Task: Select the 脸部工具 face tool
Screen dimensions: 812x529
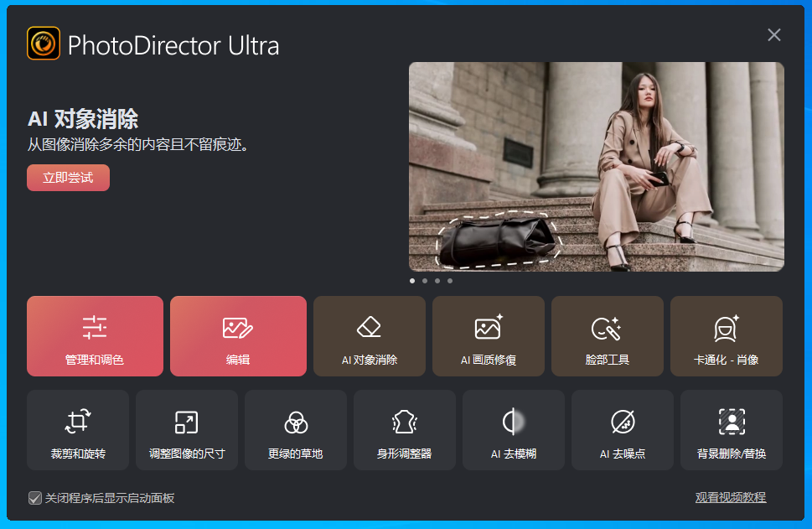Action: (x=608, y=336)
